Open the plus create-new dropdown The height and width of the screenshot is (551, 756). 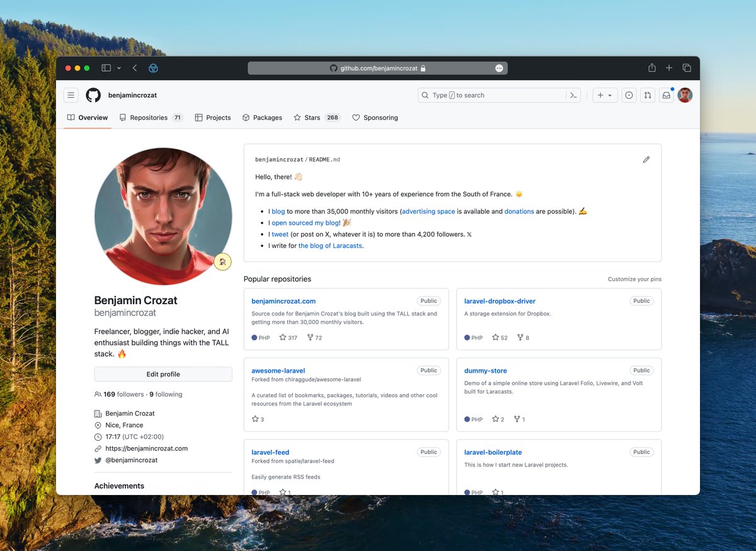[604, 94]
